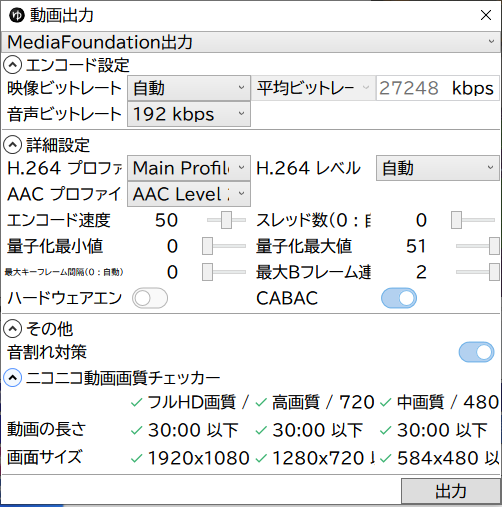Click the スレッド数 slider

[x=473, y=220]
